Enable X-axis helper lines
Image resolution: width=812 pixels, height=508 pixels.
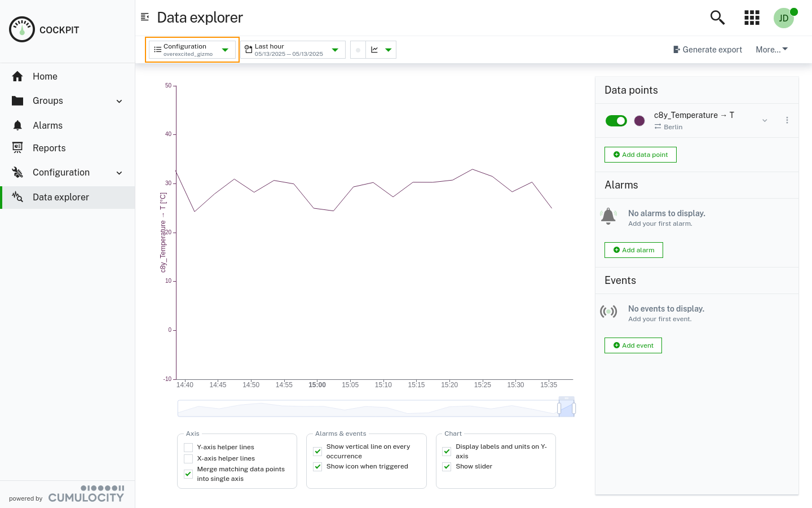188,459
